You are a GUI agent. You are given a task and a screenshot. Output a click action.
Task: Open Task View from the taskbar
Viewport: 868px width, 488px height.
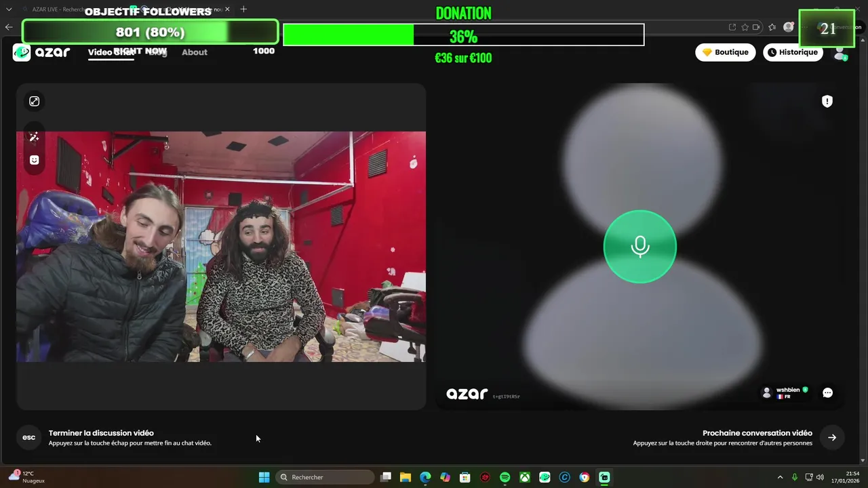(386, 477)
